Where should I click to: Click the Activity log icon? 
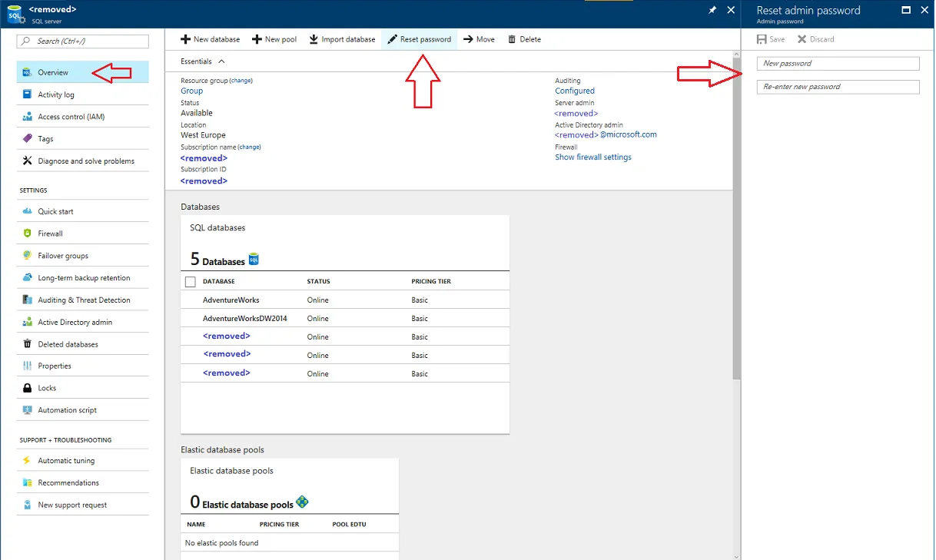point(28,94)
